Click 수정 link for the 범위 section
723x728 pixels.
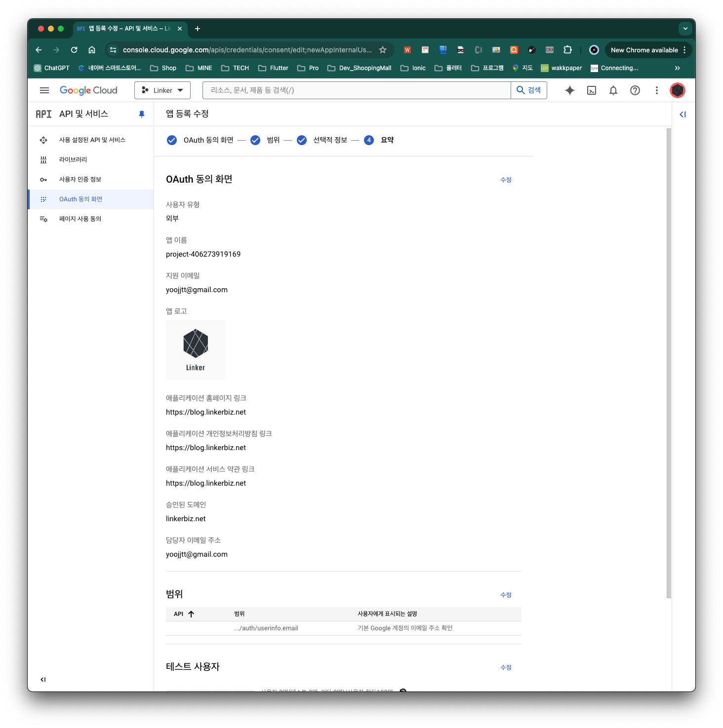pyautogui.click(x=506, y=595)
